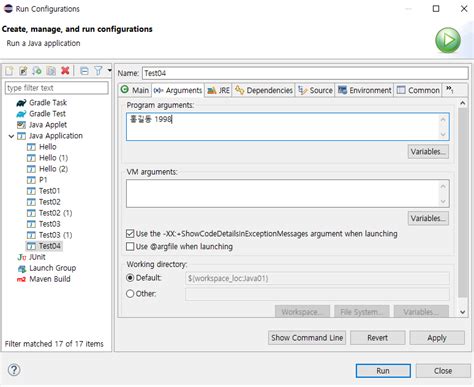Screen dimensions: 474x387
Task: Open the Environment tab
Action: [x=364, y=90]
